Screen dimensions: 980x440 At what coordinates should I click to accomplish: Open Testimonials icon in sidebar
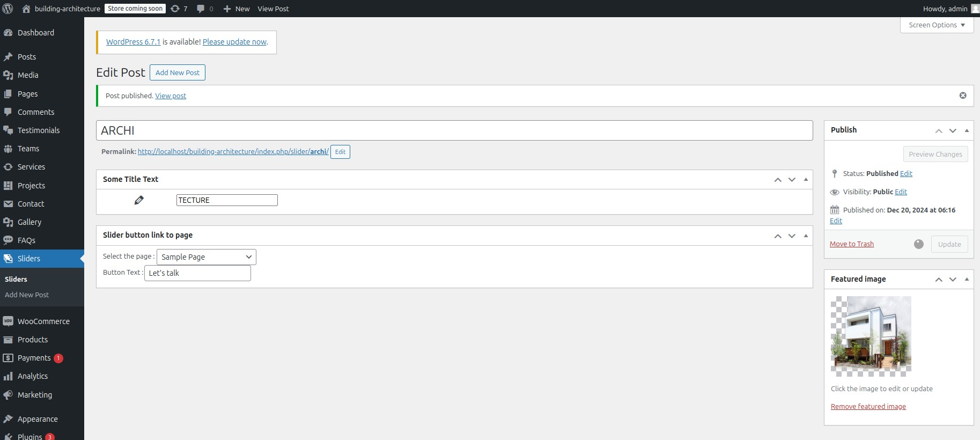click(8, 130)
